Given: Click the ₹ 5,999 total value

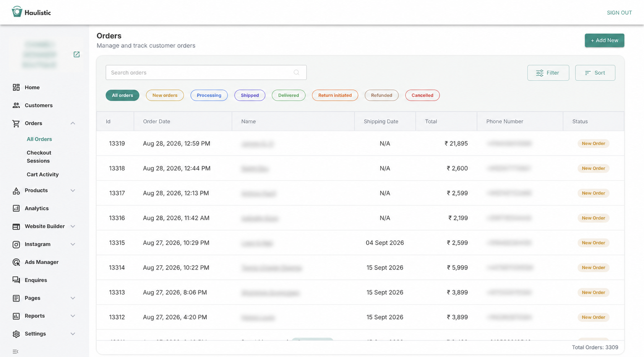Looking at the screenshot, I should point(457,268).
